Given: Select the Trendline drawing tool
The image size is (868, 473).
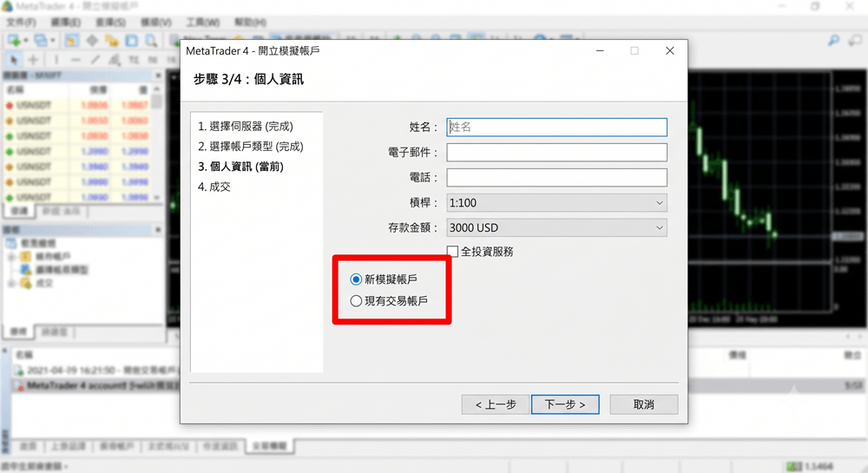Looking at the screenshot, I should pos(95,59).
